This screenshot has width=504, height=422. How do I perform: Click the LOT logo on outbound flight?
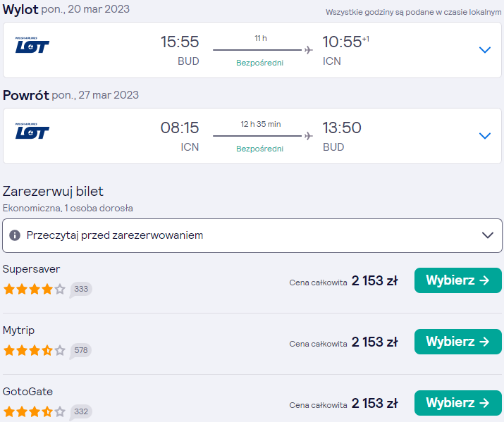tap(32, 45)
